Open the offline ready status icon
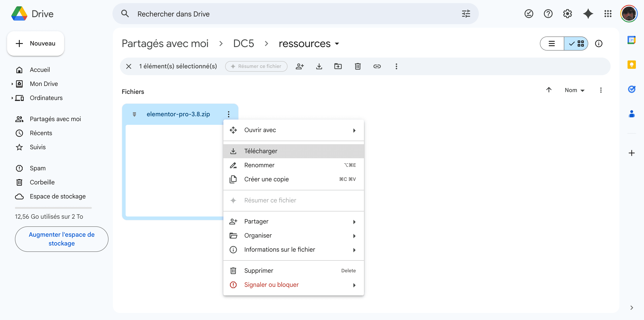This screenshot has width=644, height=320. click(x=529, y=14)
